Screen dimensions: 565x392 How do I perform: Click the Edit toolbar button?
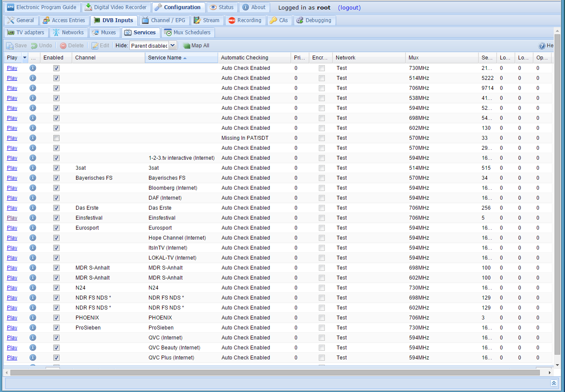coord(100,46)
